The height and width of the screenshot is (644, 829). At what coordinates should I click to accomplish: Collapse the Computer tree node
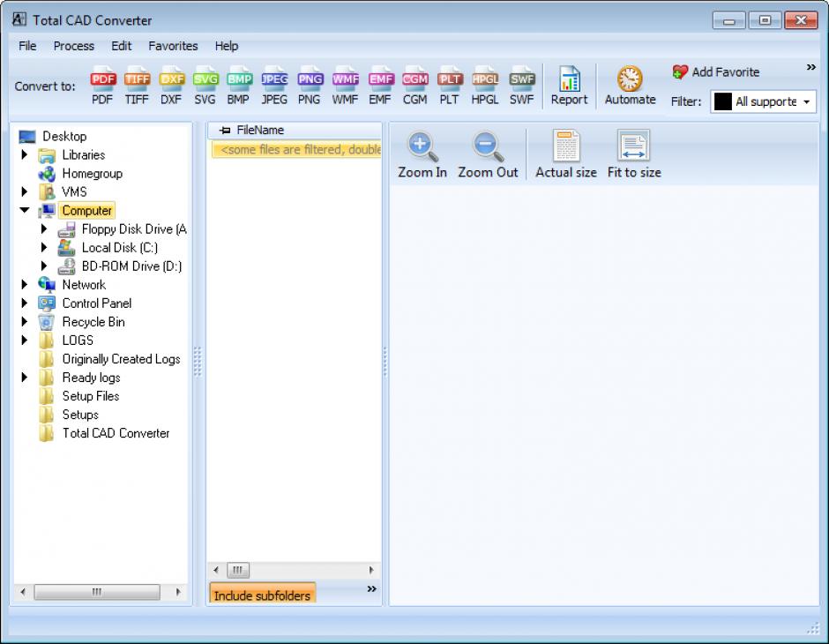[25, 210]
